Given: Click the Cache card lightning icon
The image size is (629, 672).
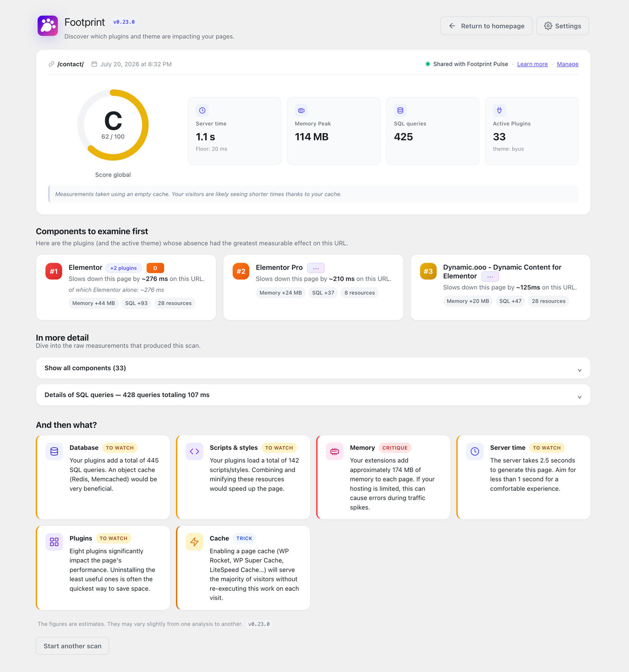Looking at the screenshot, I should (194, 542).
